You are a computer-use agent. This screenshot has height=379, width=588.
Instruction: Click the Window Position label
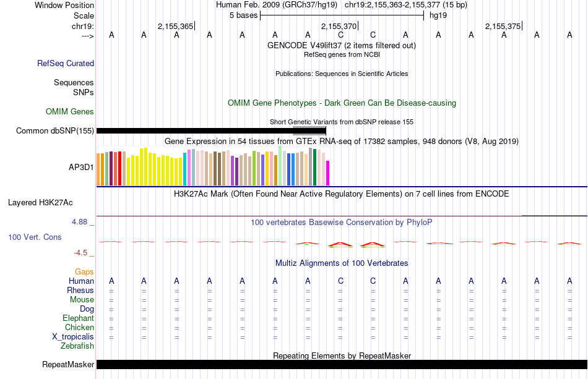click(x=64, y=5)
